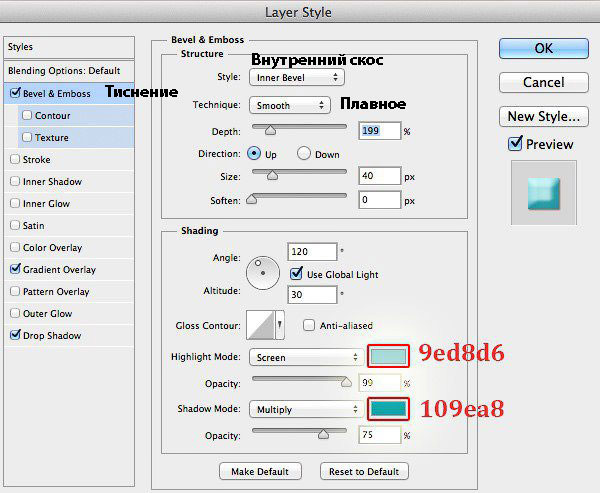Screen dimensions: 600x493
Task: Select the Inner Glow effect row label
Action: [x=46, y=203]
